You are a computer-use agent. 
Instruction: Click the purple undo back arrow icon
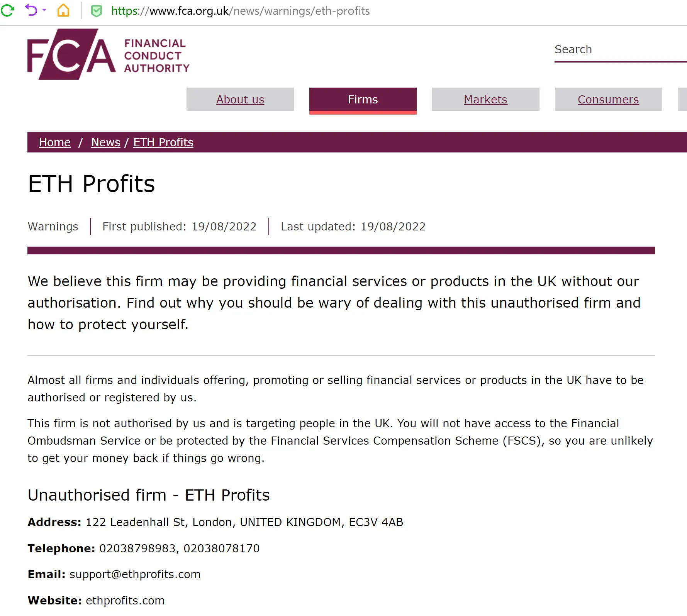(31, 10)
